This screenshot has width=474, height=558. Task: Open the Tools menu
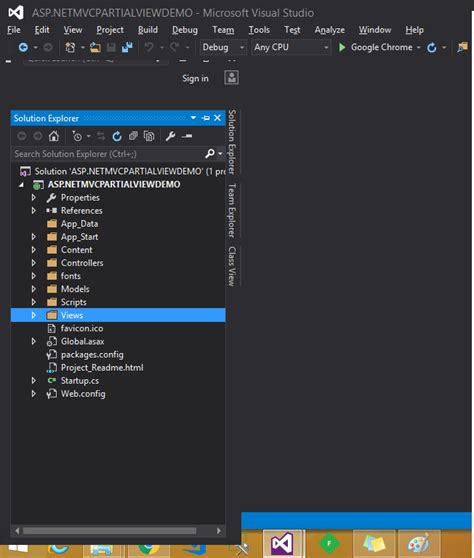[x=259, y=30]
